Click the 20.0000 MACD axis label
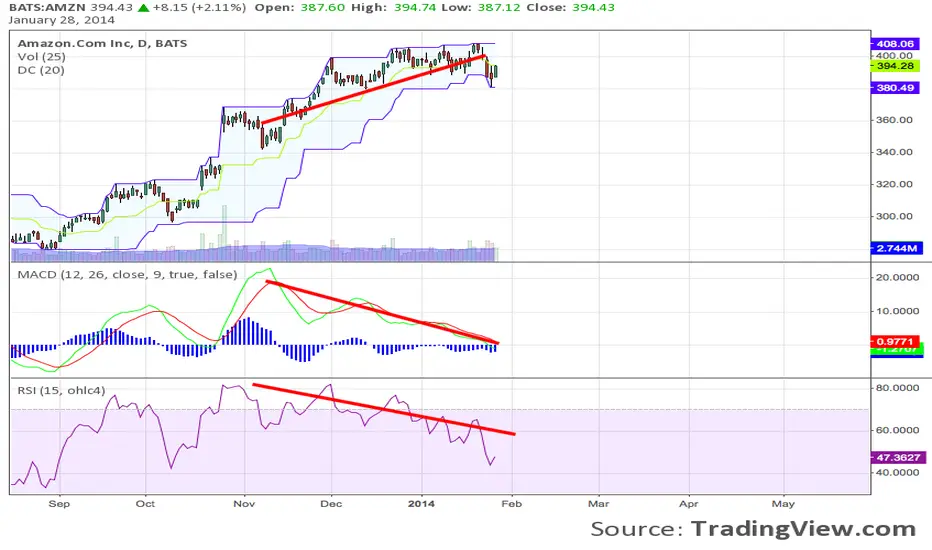932x550 pixels. (898, 278)
